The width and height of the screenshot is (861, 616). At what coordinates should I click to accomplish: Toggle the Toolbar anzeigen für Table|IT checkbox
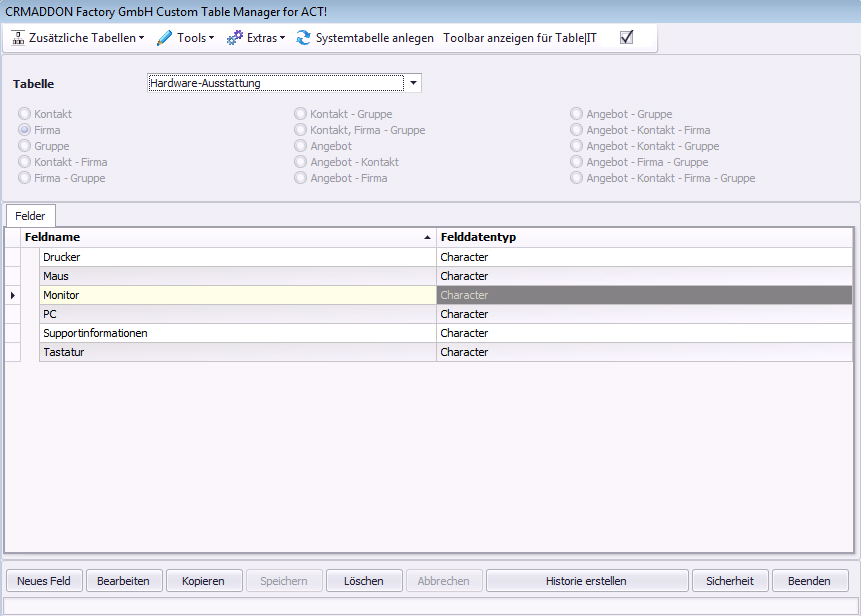pos(627,37)
